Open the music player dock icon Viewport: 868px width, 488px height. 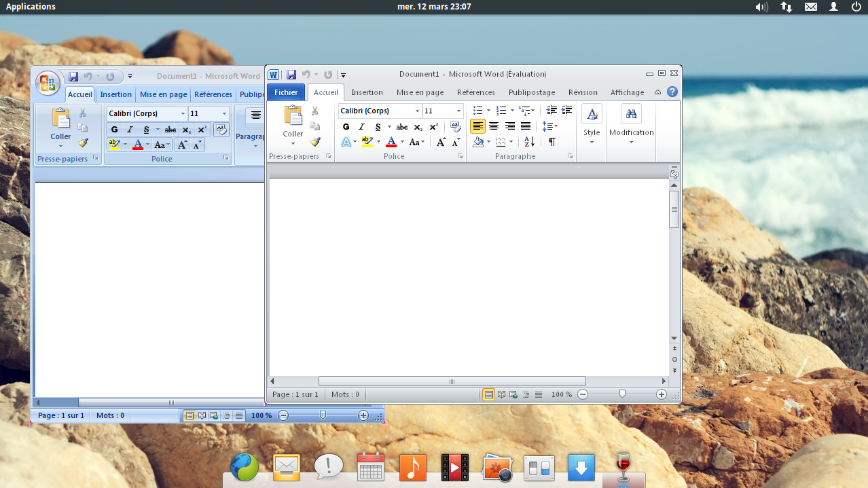413,467
